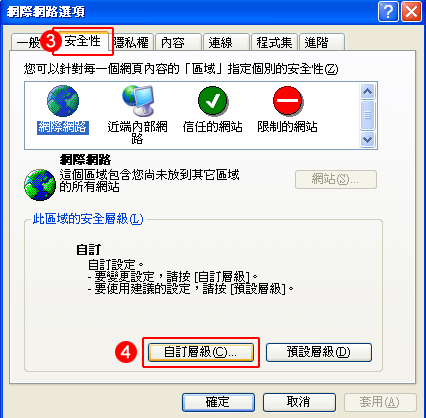Open 自訂層級(C)... custom level settings
The height and width of the screenshot is (418, 426).
(x=201, y=352)
